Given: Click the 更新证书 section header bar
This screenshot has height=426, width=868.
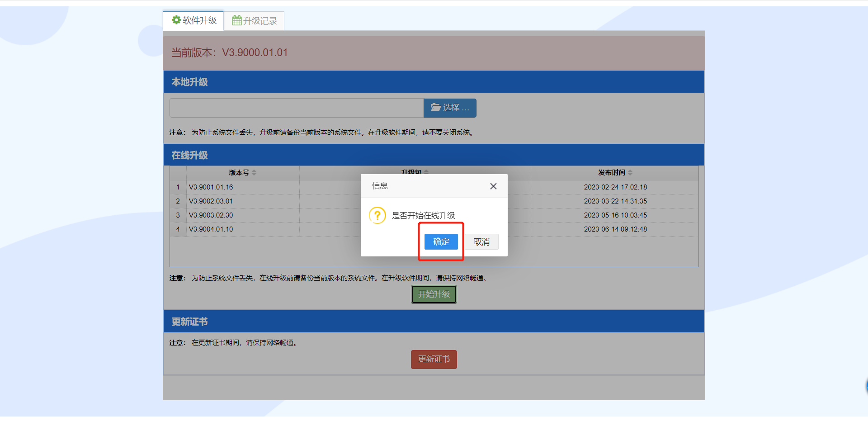Looking at the screenshot, I should click(434, 322).
